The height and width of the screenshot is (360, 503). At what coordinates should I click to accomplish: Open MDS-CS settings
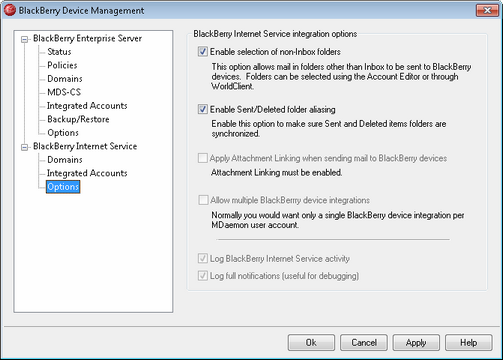point(64,92)
